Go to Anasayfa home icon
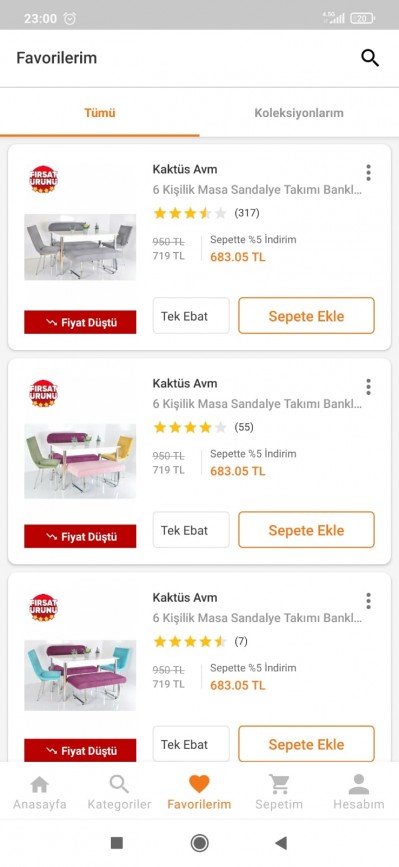Screen dimensions: 399x867 pos(39,784)
